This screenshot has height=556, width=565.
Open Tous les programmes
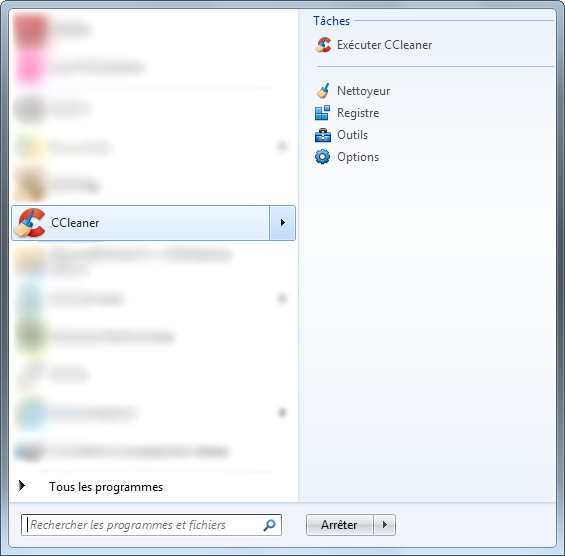coord(106,487)
